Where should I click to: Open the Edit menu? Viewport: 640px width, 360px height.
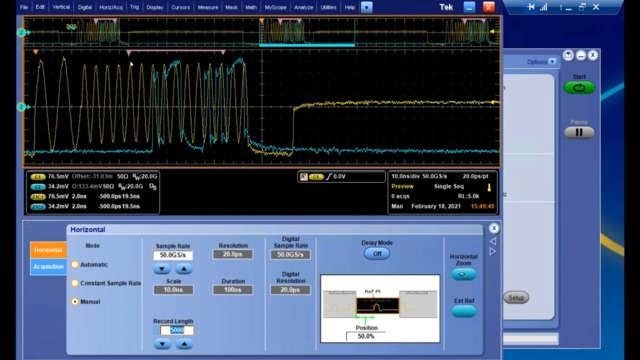pyautogui.click(x=40, y=7)
